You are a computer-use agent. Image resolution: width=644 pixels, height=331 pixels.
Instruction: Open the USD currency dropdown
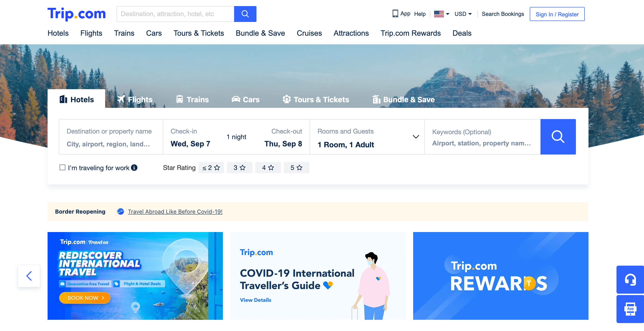[x=463, y=14]
